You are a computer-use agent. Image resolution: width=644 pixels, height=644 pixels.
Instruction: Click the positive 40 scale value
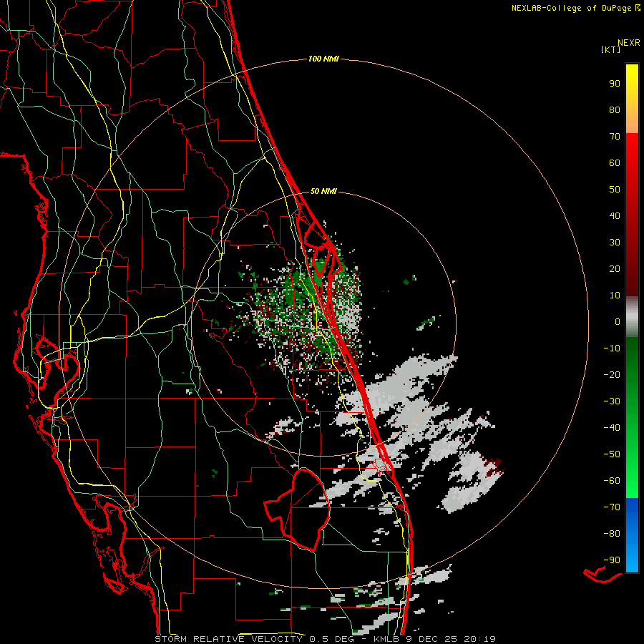point(615,216)
